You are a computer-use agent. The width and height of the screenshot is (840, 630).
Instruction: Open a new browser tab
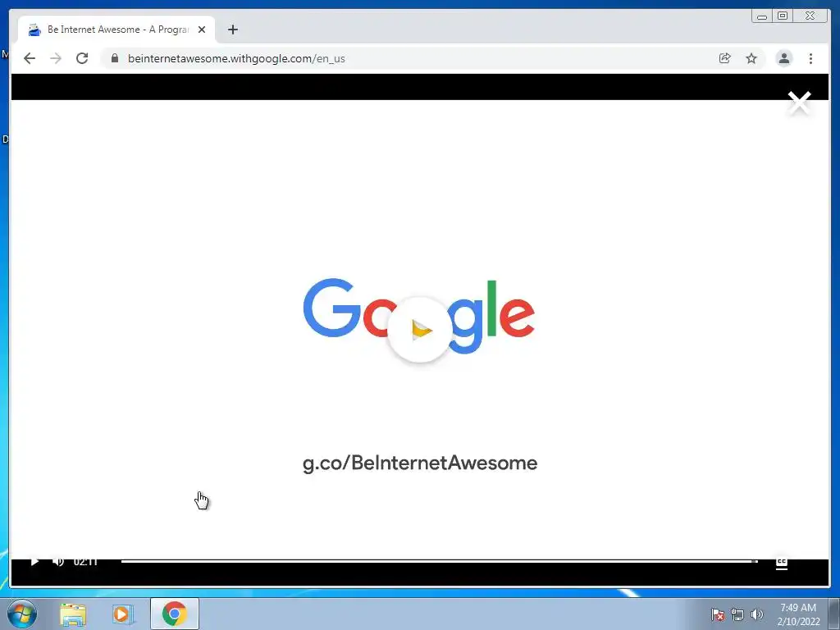coord(232,30)
